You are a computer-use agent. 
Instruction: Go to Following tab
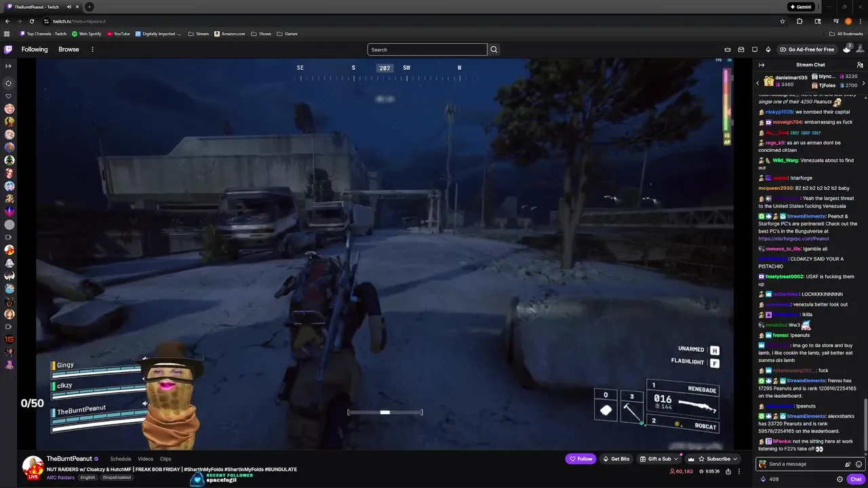(x=35, y=49)
